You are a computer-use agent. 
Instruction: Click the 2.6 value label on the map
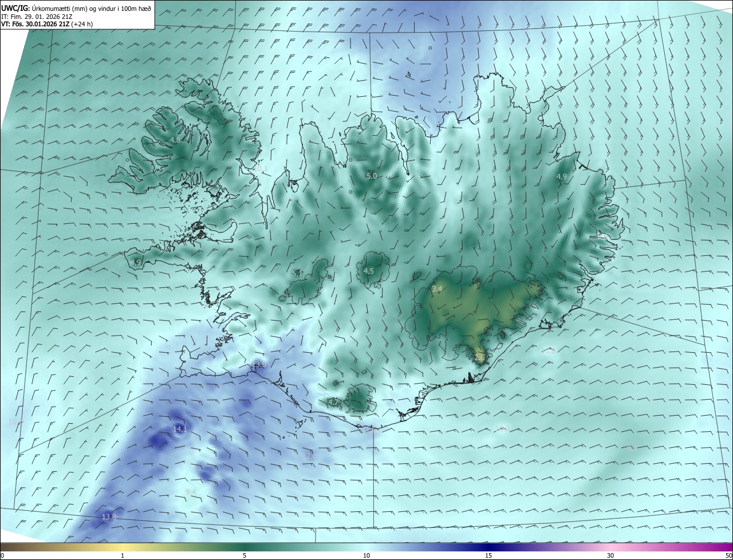pyautogui.click(x=479, y=358)
